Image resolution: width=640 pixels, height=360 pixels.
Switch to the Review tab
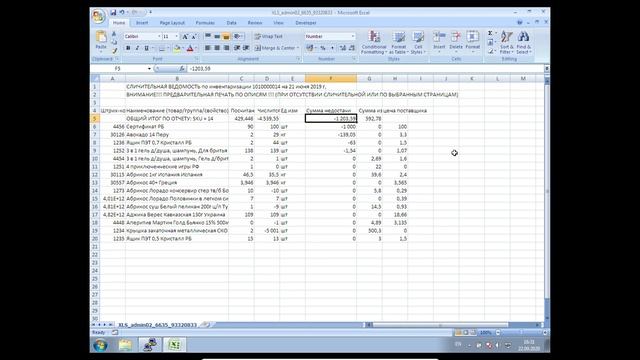point(255,23)
